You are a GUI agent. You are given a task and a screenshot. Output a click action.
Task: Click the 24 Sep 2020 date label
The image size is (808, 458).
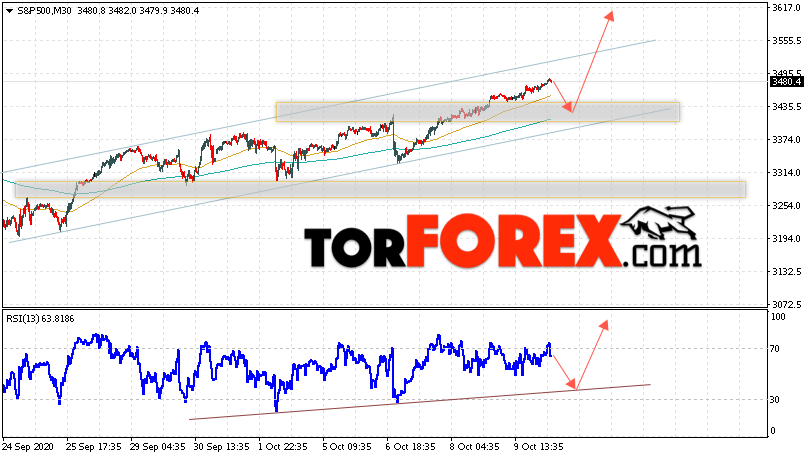point(27,447)
